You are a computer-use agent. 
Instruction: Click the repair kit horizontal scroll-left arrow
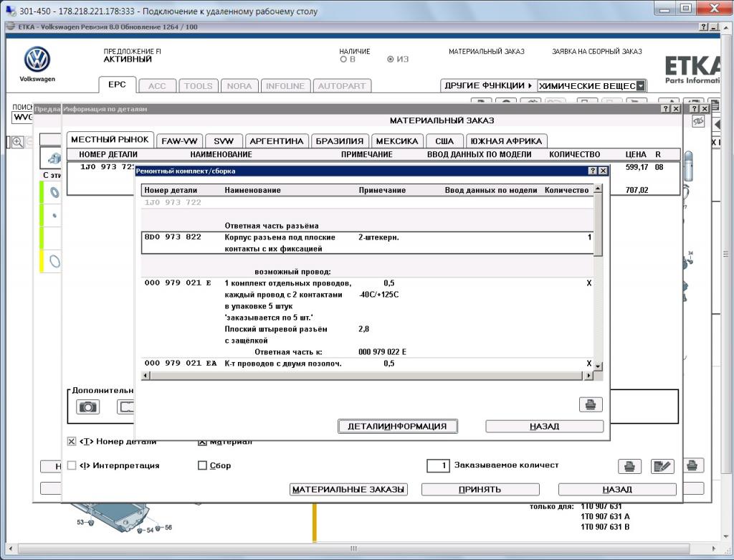(146, 376)
